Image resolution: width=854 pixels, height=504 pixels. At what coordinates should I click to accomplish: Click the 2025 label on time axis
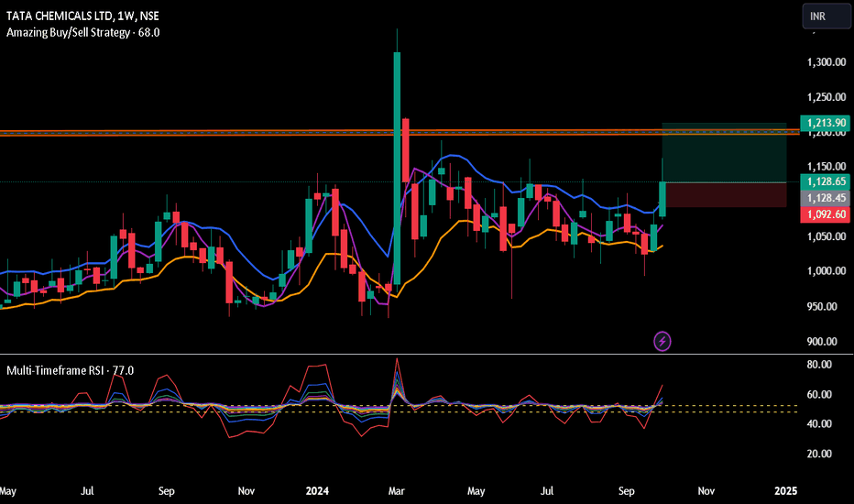[785, 491]
